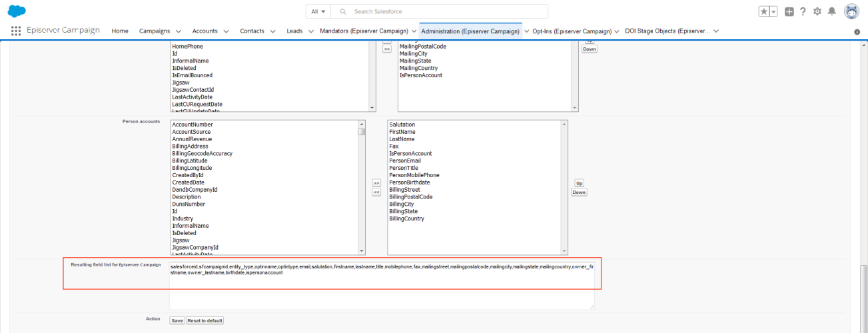Viewport: 868px width, 333px height.
Task: Open the App Launcher grid icon
Action: 15,31
